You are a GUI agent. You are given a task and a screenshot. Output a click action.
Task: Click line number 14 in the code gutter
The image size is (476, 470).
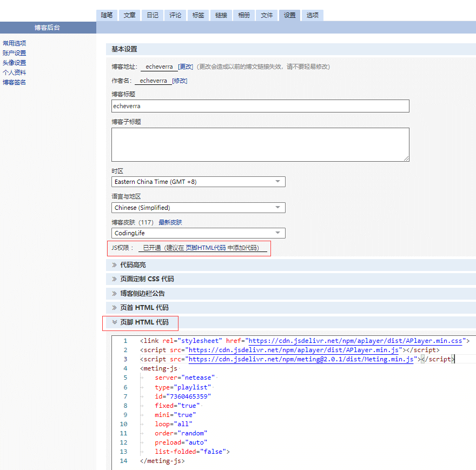(x=123, y=461)
